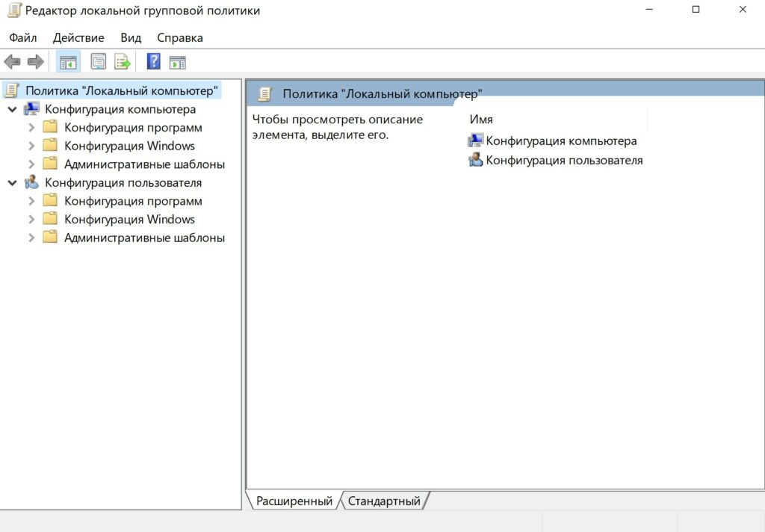The height and width of the screenshot is (532, 765).
Task: Open Help via the question mark icon
Action: click(x=154, y=61)
